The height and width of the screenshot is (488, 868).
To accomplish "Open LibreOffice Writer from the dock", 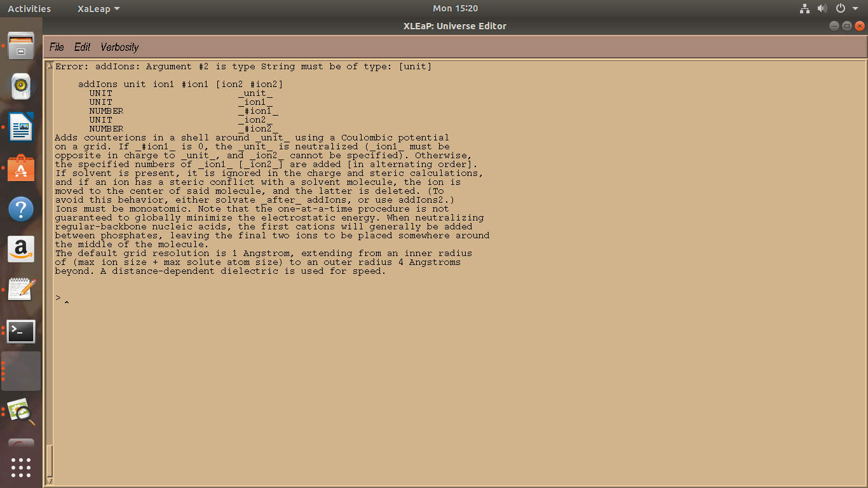I will [x=21, y=126].
